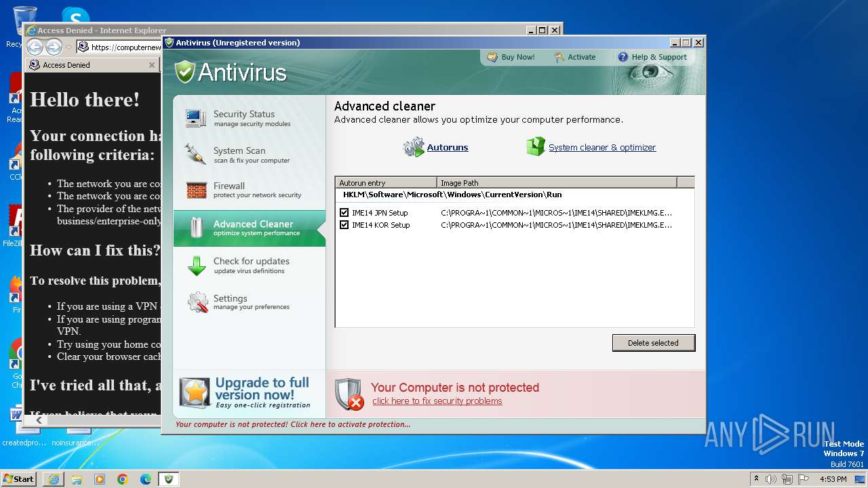The height and width of the screenshot is (488, 868).
Task: Open the File Explorer taskbar icon
Action: coord(77,479)
